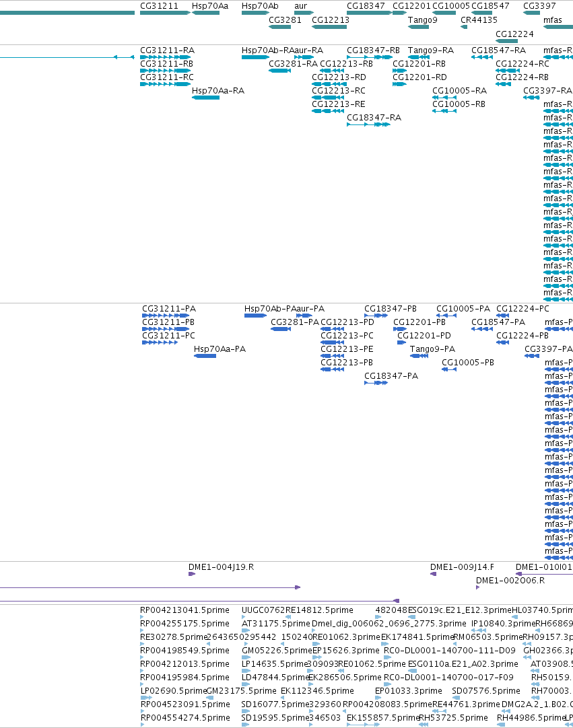
Task: Select the RP004198549.5prime EST
Action: tap(142, 657)
